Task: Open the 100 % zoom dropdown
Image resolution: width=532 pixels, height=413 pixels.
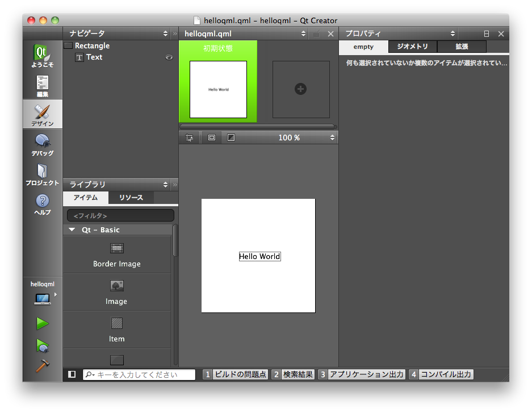Action: (x=290, y=137)
